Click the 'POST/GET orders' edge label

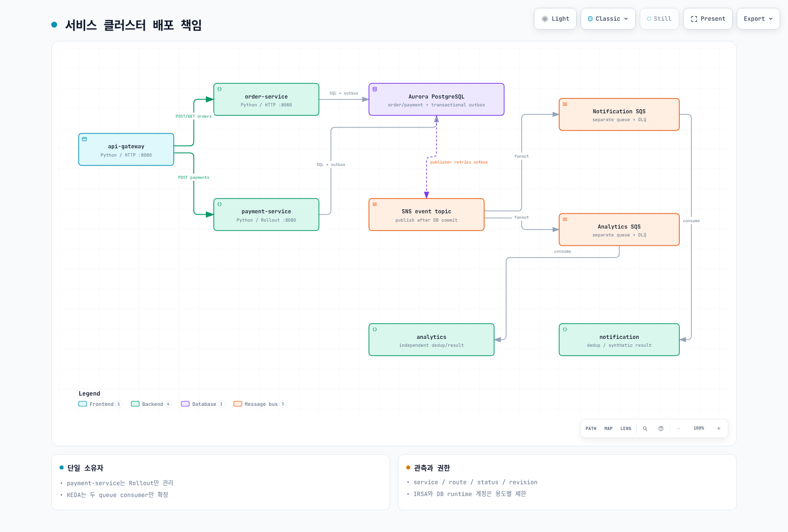[x=194, y=117]
